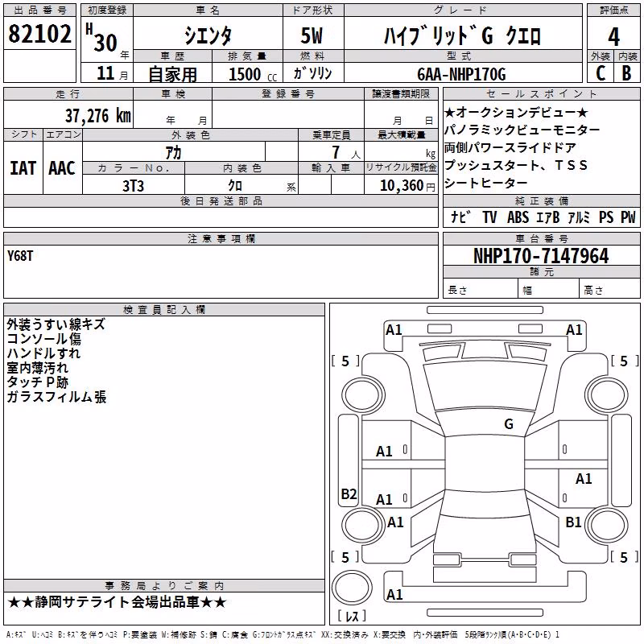Click the shift type IAT
This screenshot has height=644, width=644.
point(23,168)
